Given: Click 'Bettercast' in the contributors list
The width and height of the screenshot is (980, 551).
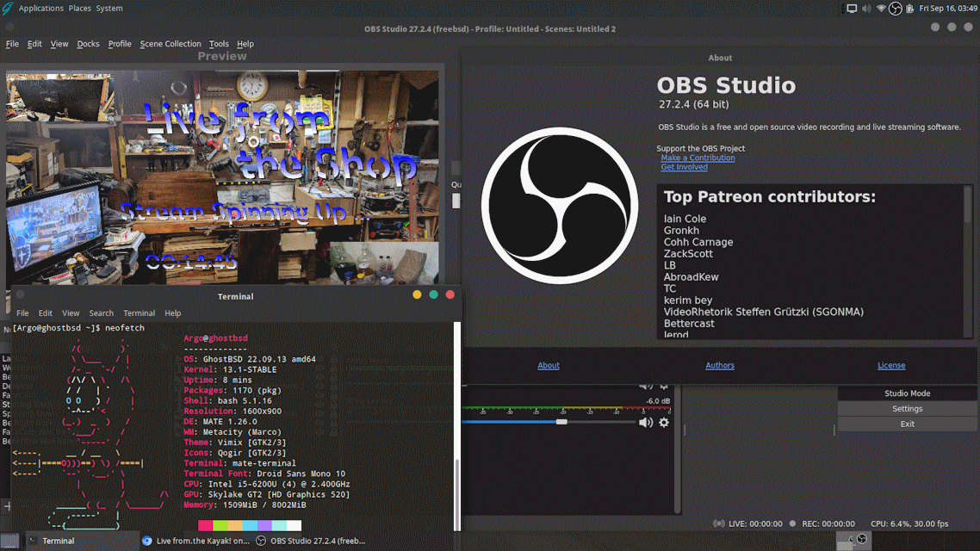Looking at the screenshot, I should pos(689,324).
